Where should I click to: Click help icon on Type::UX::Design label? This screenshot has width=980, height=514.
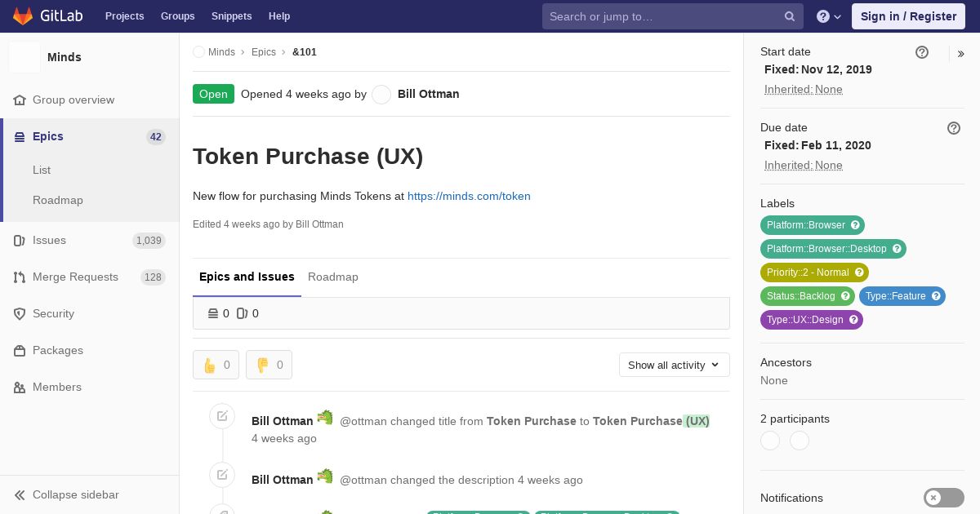(x=853, y=320)
